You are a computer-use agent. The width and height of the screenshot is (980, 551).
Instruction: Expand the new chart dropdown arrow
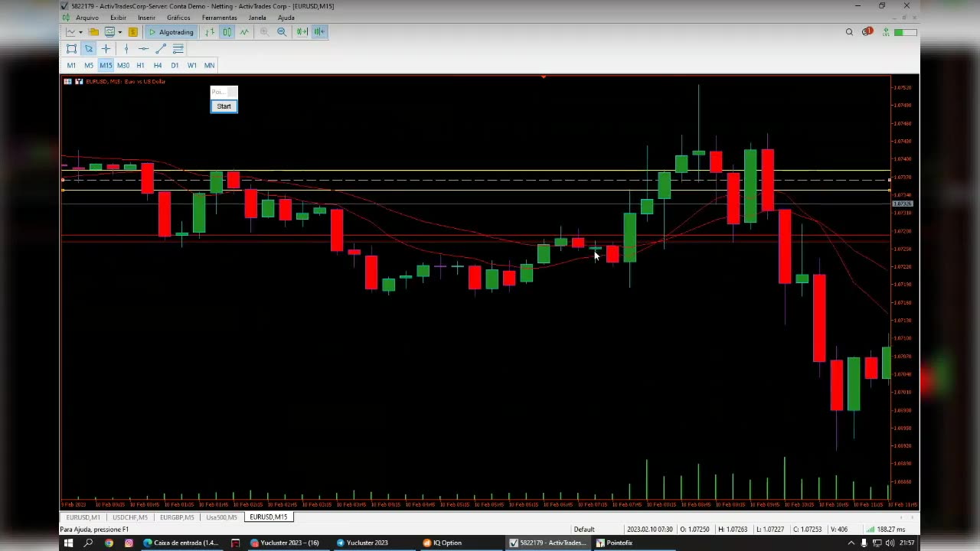[x=82, y=32]
